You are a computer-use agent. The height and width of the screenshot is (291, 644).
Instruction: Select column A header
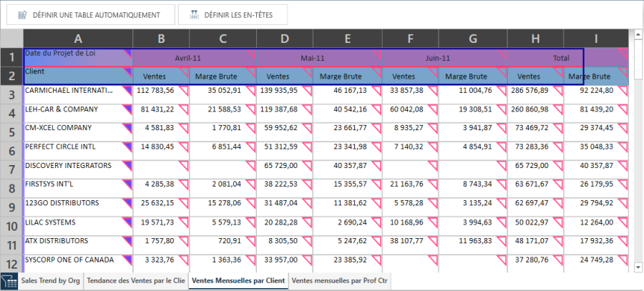[77, 39]
